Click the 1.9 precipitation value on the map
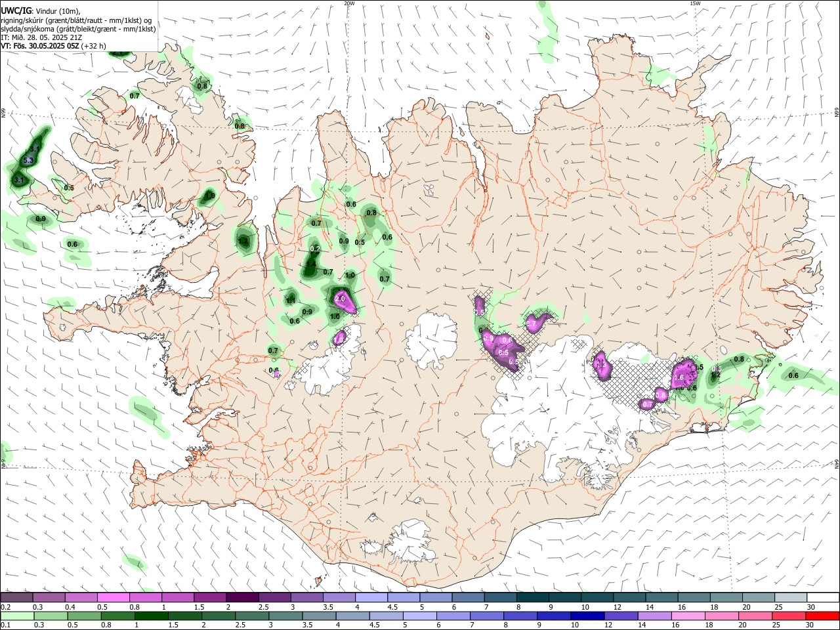840x630 pixels. coord(210,196)
